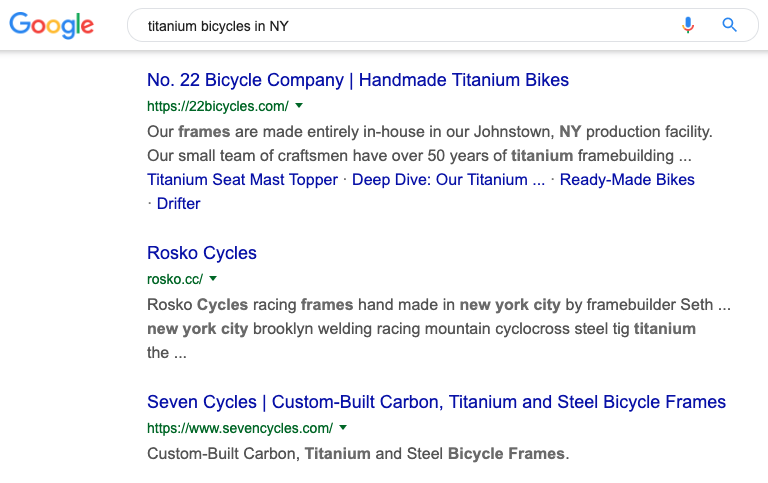The image size is (768, 483).
Task: Open the Titanium Seat Mast Topper sitelink
Action: (x=242, y=179)
